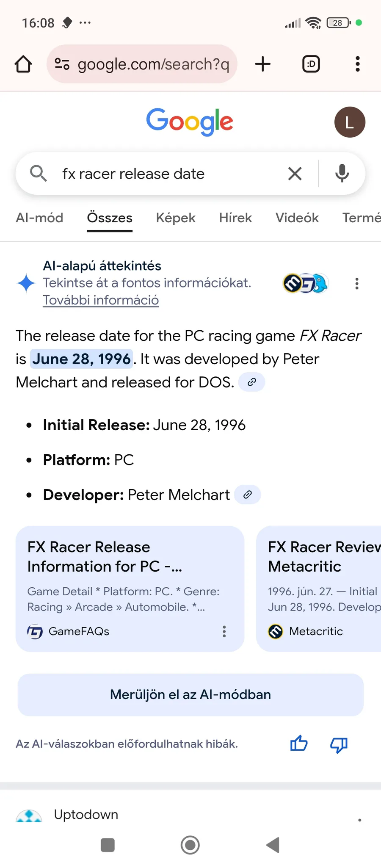
Task: Open GameFAQs card options menu
Action: (224, 631)
